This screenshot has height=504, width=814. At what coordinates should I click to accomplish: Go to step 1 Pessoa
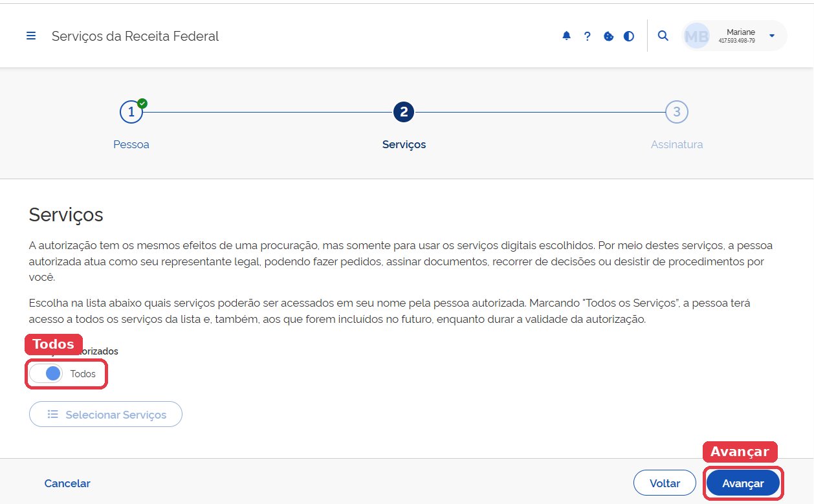click(131, 113)
